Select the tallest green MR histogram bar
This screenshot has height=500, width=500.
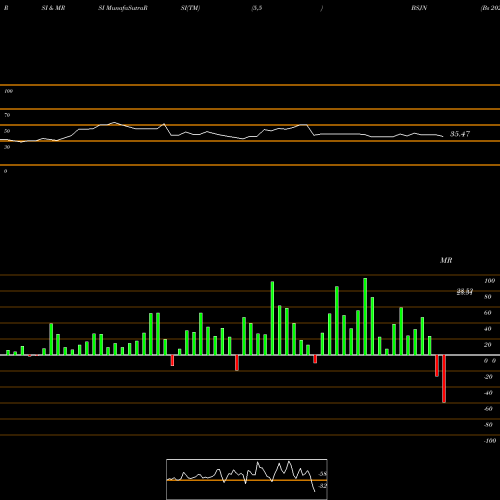tap(365, 316)
